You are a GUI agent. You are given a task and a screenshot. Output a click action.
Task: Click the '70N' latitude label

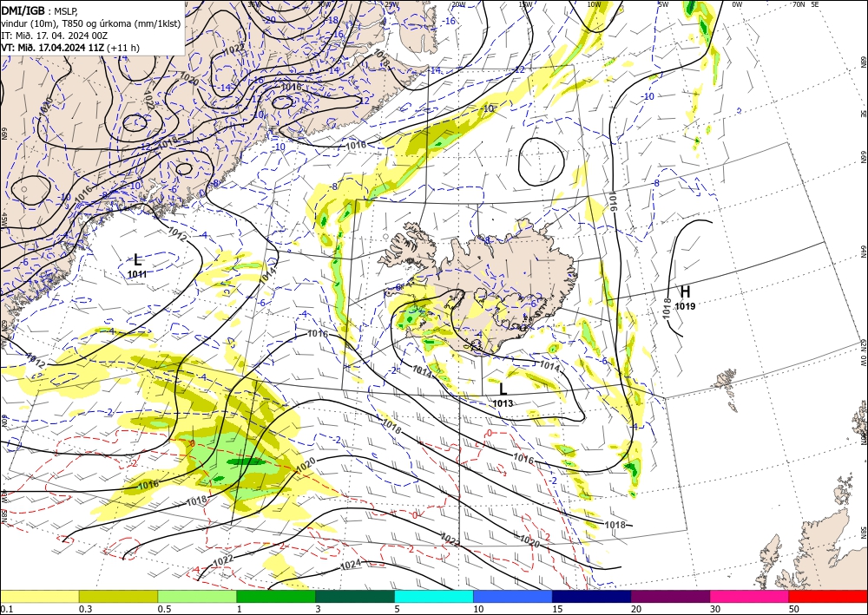coord(799,4)
